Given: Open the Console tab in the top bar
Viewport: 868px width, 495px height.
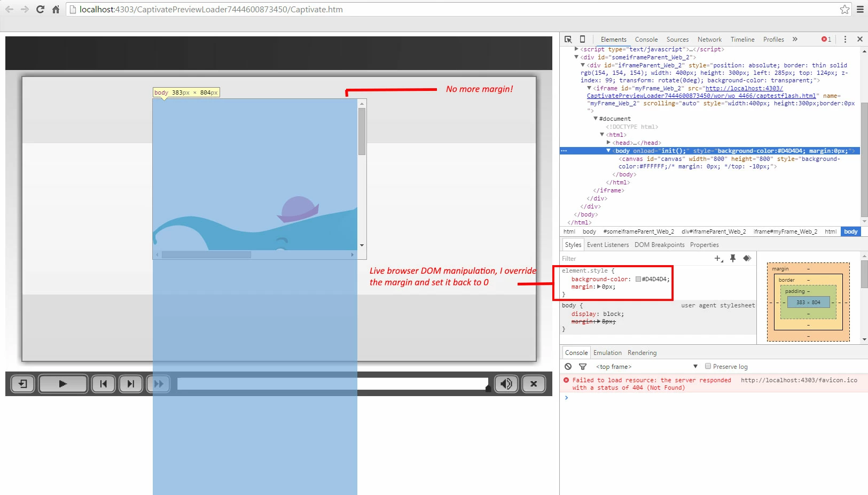Looking at the screenshot, I should (646, 40).
